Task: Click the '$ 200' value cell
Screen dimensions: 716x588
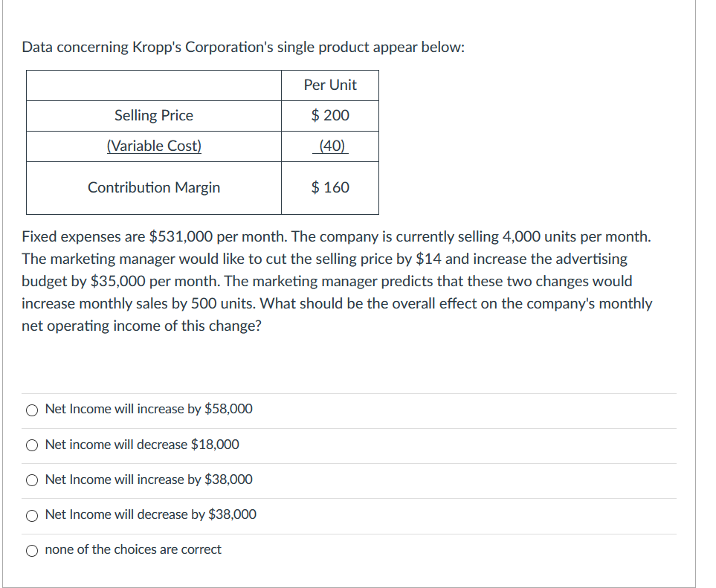Action: click(x=329, y=115)
